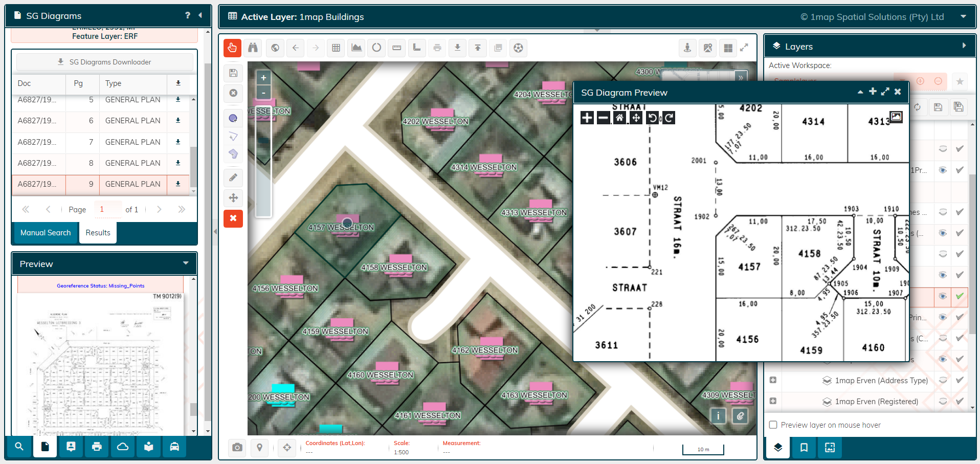This screenshot has height=464, width=980.
Task: Open the search (binoculars) tool
Action: click(253, 48)
